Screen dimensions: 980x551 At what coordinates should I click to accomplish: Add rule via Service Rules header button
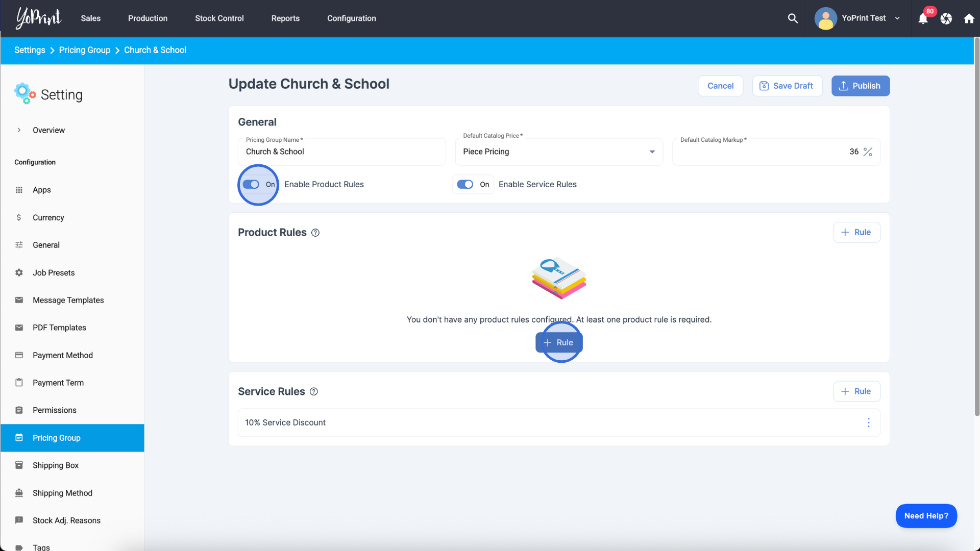tap(856, 391)
